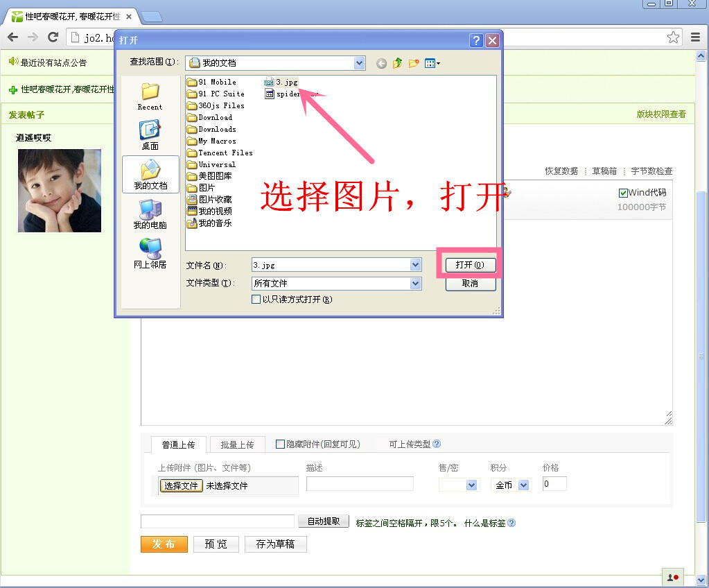
Task: Switch to the batch upload (批量上传) tab
Action: [237, 445]
